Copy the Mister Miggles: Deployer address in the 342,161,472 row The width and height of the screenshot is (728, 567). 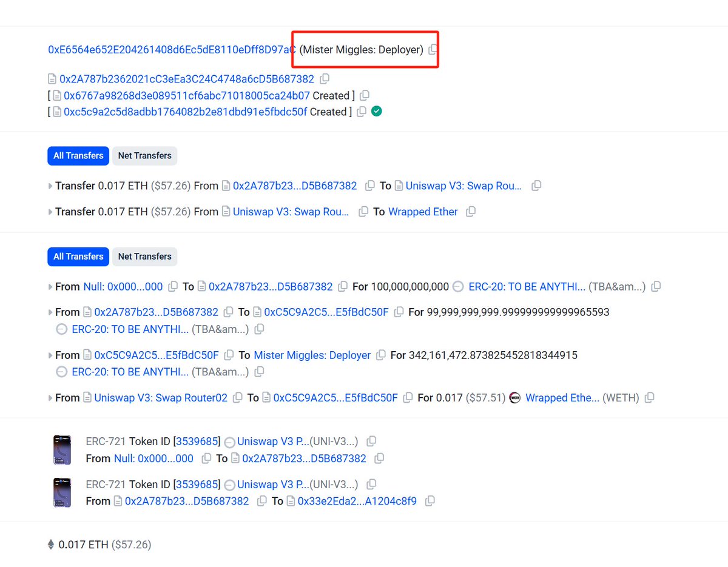[x=380, y=355]
